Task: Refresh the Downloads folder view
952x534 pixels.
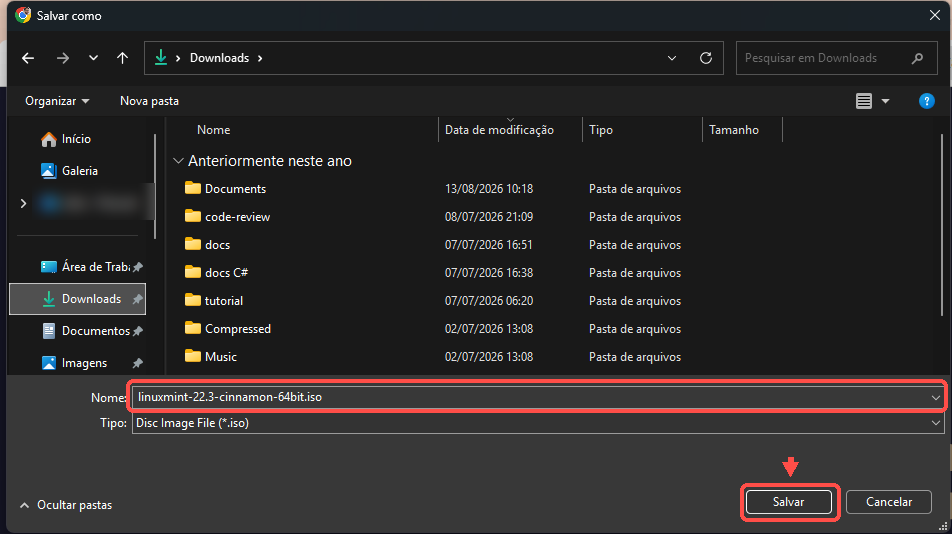Action: [x=706, y=58]
